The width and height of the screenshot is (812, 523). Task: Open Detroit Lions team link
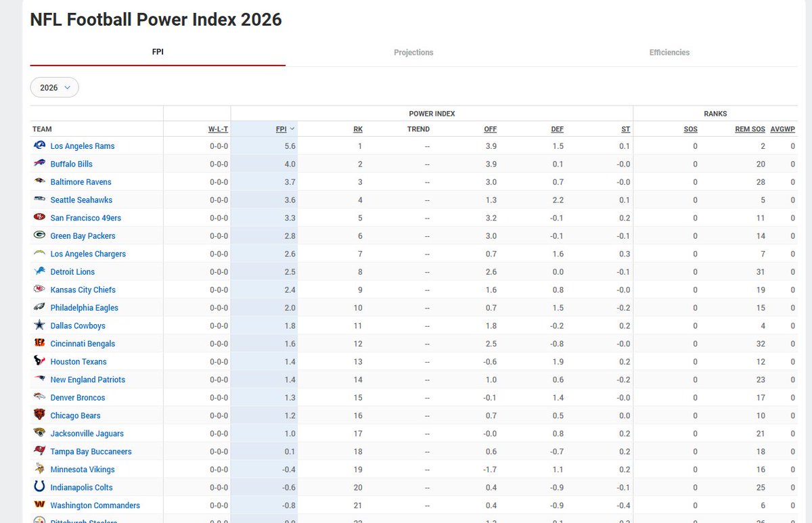click(72, 272)
